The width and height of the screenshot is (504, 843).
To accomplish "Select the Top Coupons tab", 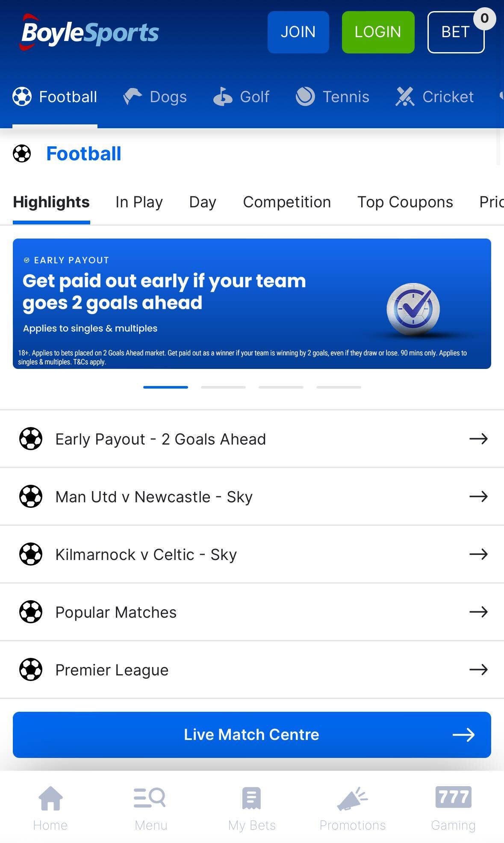I will pyautogui.click(x=405, y=202).
